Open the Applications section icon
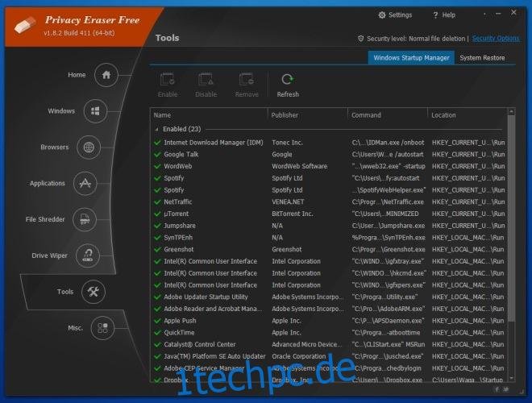 pos(85,183)
